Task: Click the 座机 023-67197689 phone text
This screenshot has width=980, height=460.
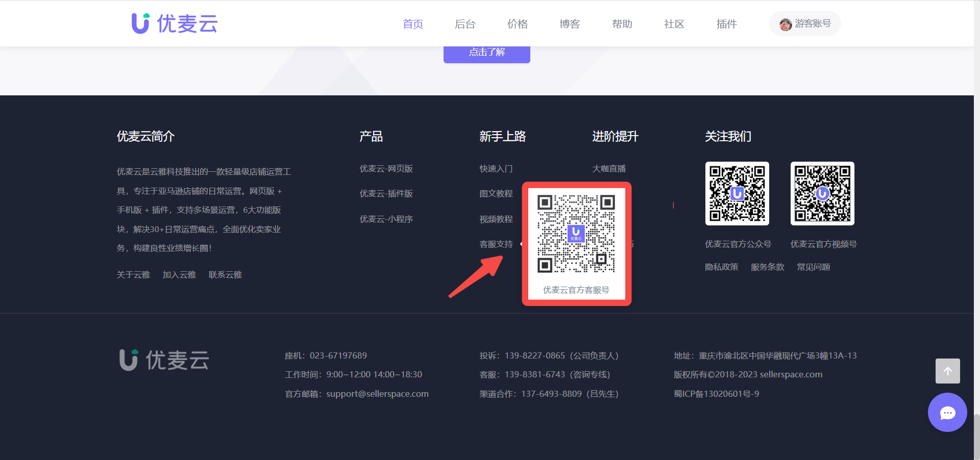Action: pos(326,355)
